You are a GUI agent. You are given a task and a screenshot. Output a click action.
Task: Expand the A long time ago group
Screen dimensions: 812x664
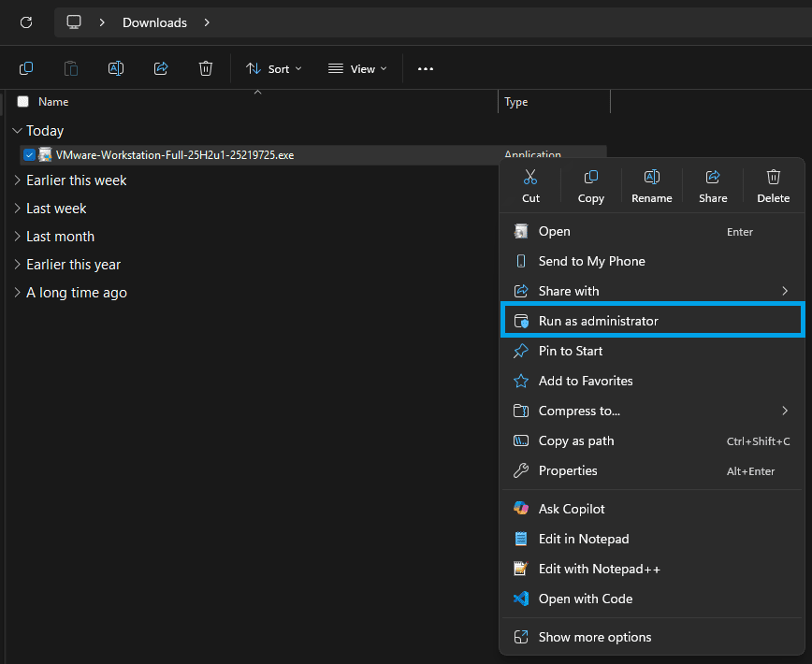pyautogui.click(x=17, y=293)
